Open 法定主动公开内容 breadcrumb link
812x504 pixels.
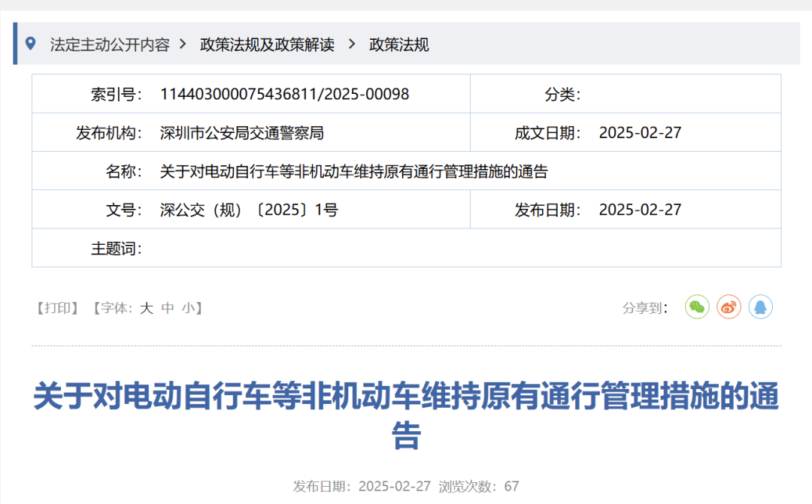point(110,45)
